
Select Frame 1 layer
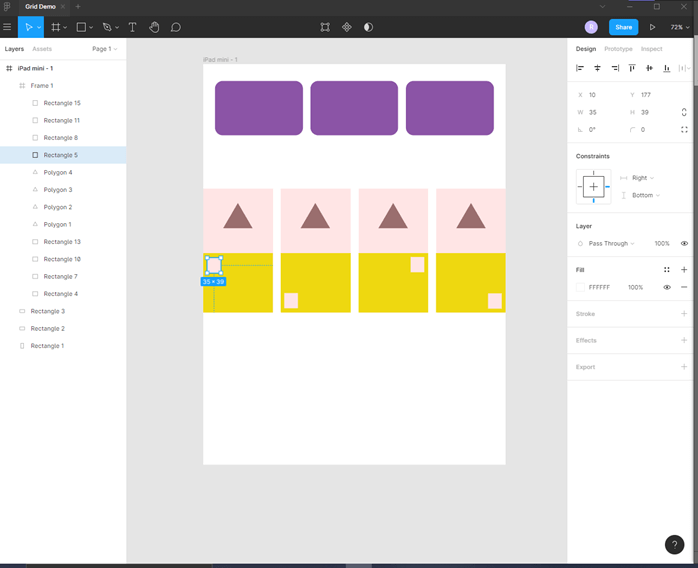coord(63,85)
